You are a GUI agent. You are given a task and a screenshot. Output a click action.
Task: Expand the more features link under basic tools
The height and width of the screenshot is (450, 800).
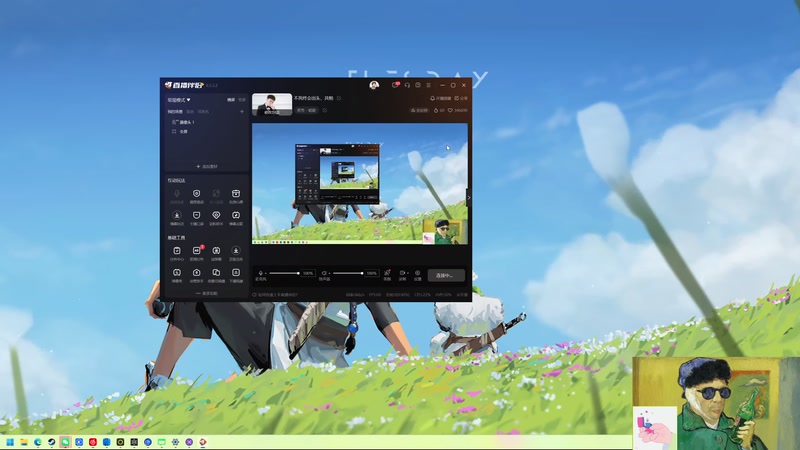pos(207,293)
